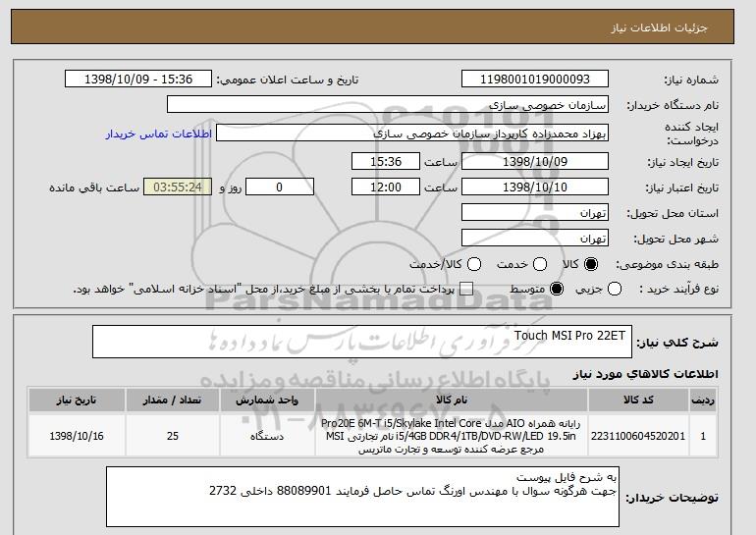Screen dimensions: 756x535
Task: Click the remaining time countdown 03:55:24
Action: pyautogui.click(x=178, y=187)
